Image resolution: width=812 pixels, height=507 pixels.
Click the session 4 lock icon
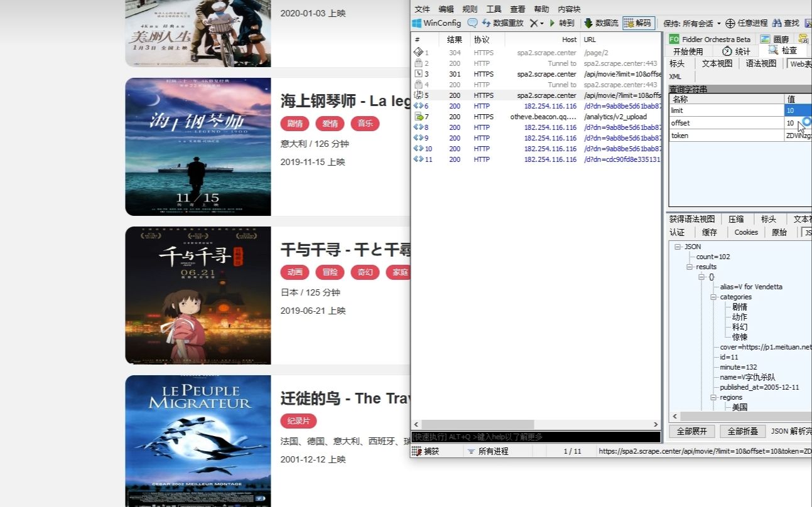tap(418, 85)
